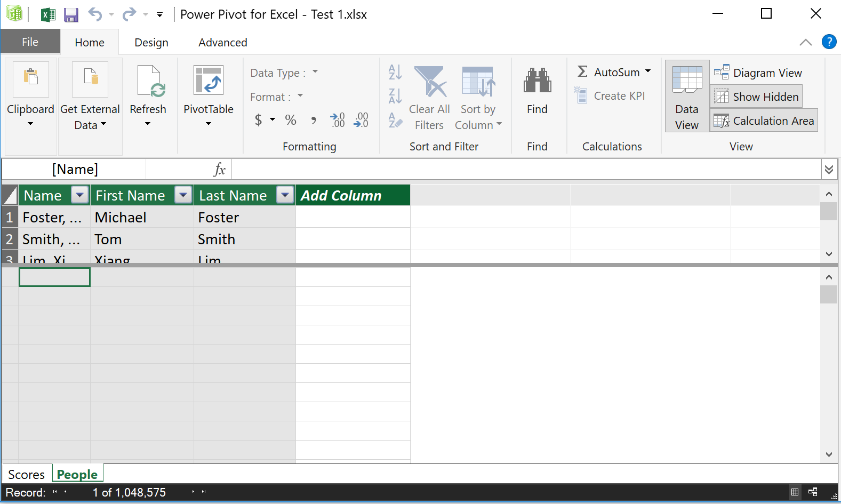The height and width of the screenshot is (504, 841).
Task: Click the Sort by Column icon
Action: click(x=478, y=82)
